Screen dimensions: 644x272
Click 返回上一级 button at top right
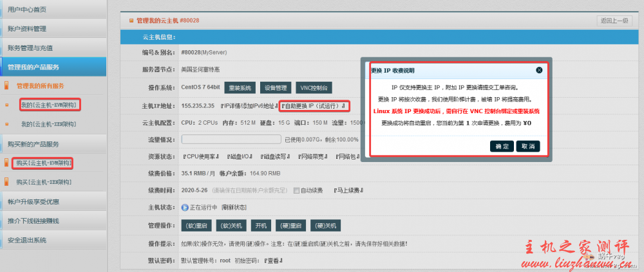(x=614, y=21)
